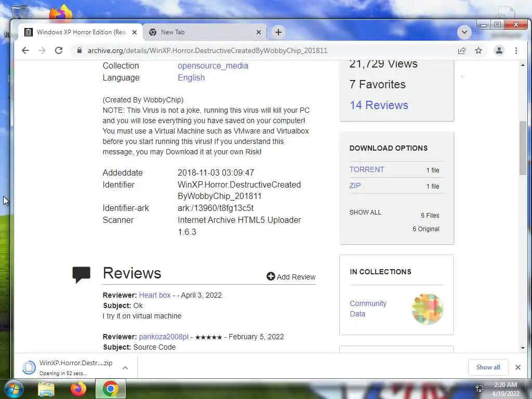Screen dimensions: 532x399
Task: Reload the archive.org page
Action: [59, 50]
